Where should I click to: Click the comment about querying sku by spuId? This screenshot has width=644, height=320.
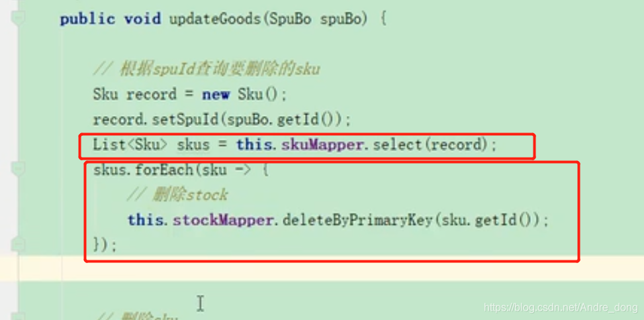pyautogui.click(x=207, y=70)
